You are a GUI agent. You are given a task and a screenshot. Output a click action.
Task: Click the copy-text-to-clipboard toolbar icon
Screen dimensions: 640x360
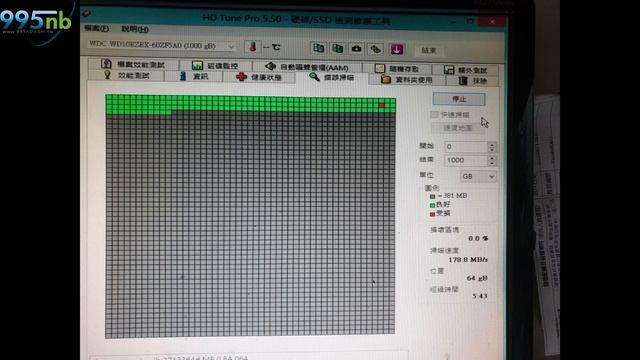pyautogui.click(x=318, y=48)
